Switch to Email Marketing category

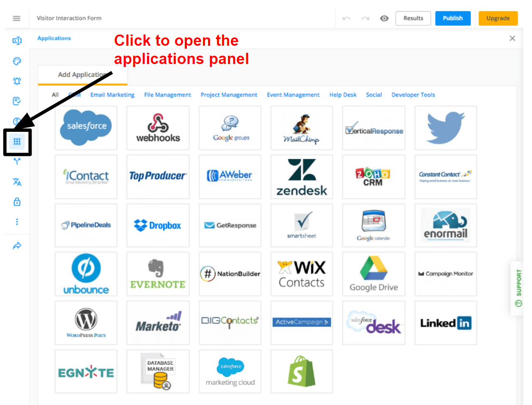112,95
